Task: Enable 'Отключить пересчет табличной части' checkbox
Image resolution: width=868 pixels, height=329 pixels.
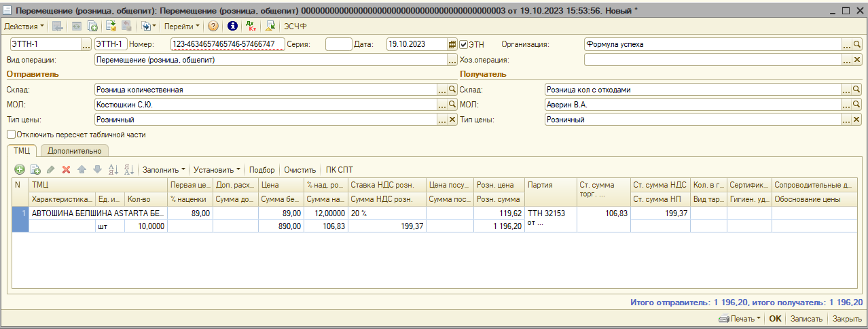Action: click(x=11, y=135)
